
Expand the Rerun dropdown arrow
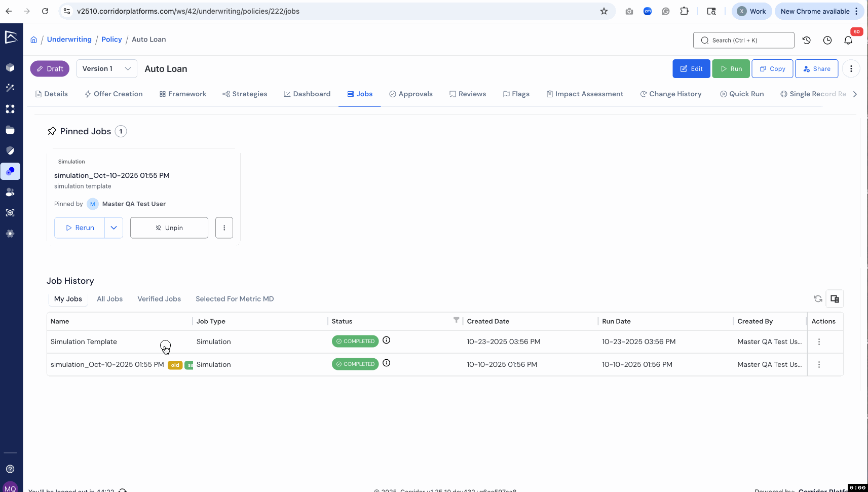pos(114,228)
